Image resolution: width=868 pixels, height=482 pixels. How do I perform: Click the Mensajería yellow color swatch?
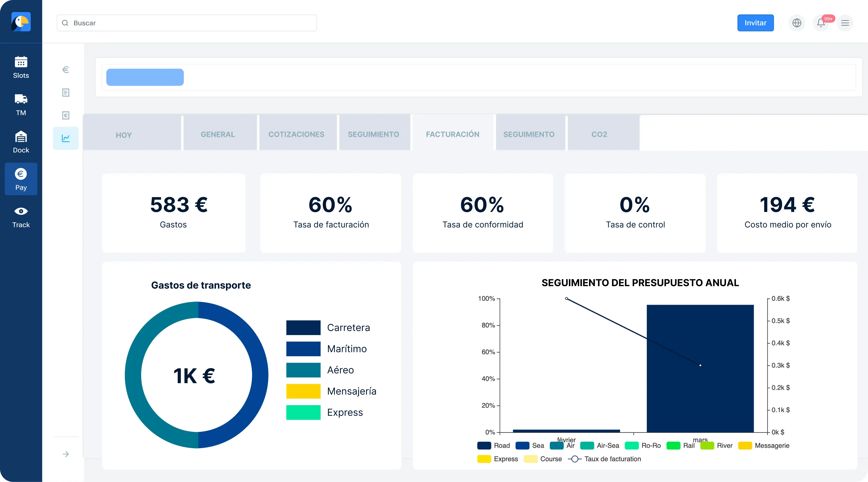click(x=303, y=391)
